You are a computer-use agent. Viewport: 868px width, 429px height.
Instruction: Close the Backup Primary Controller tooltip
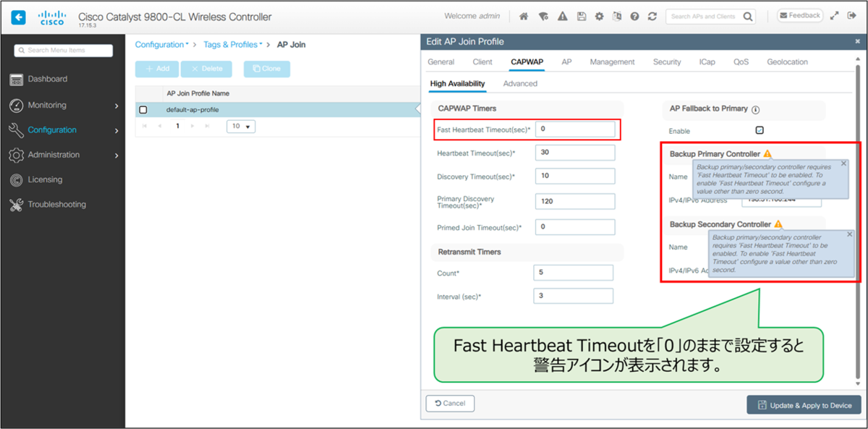(x=843, y=163)
